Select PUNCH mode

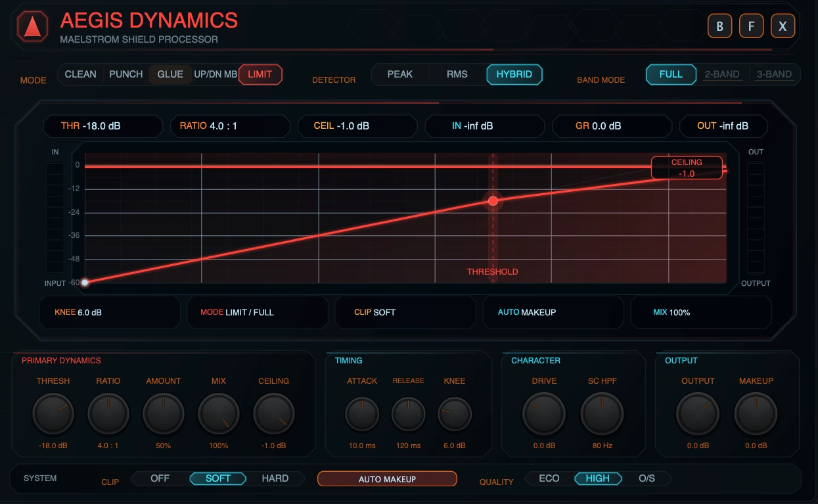coord(125,74)
